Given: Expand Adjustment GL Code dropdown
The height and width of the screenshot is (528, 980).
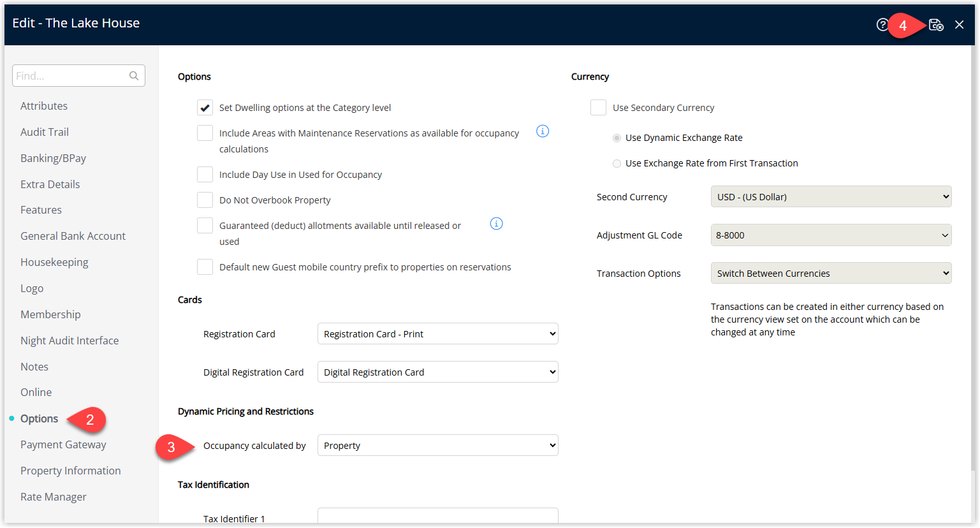Looking at the screenshot, I should tap(831, 235).
